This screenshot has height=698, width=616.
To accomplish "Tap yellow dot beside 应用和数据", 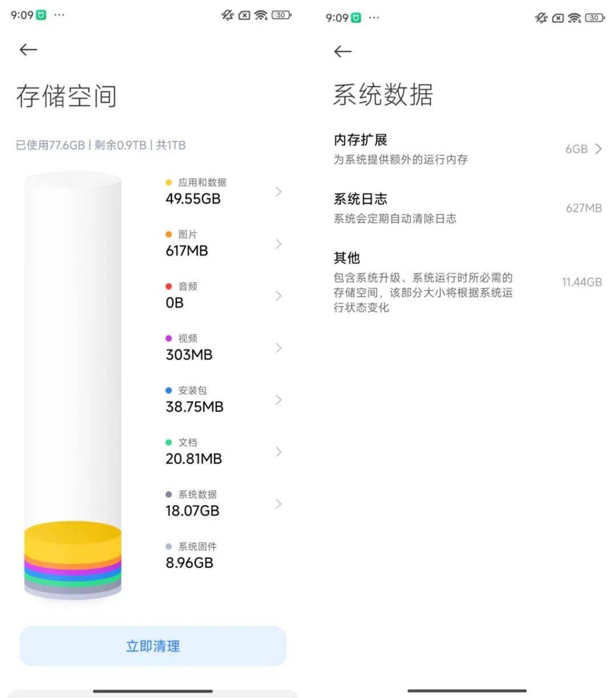I will [x=168, y=182].
